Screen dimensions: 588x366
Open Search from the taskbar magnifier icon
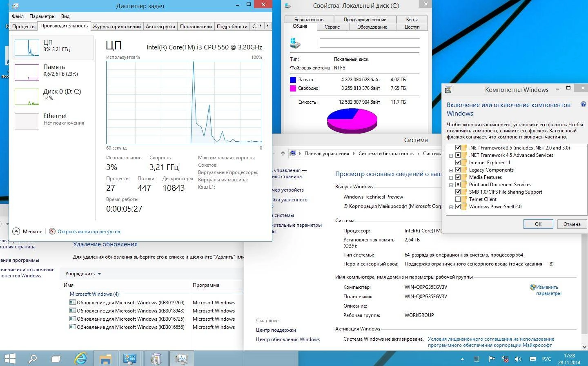coord(32,359)
